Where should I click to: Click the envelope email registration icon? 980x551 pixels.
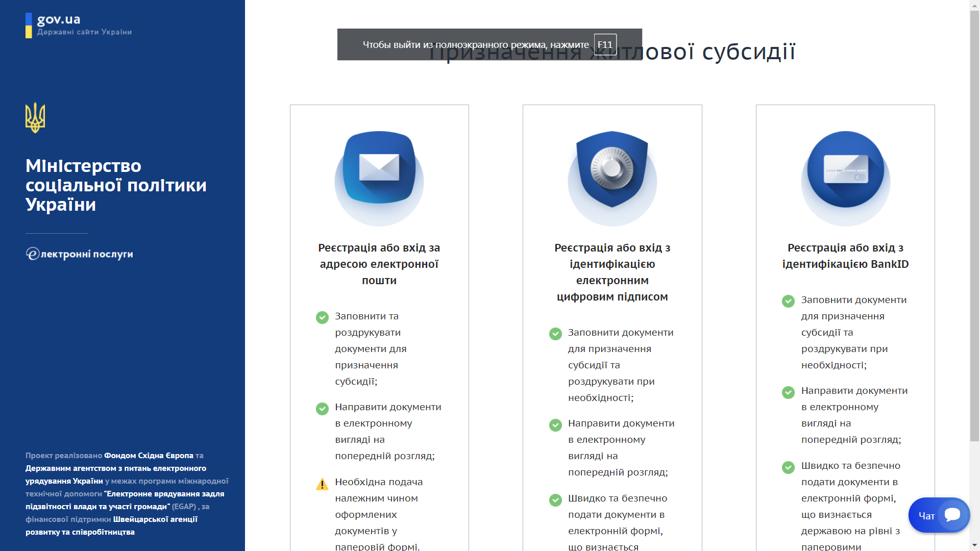click(379, 168)
